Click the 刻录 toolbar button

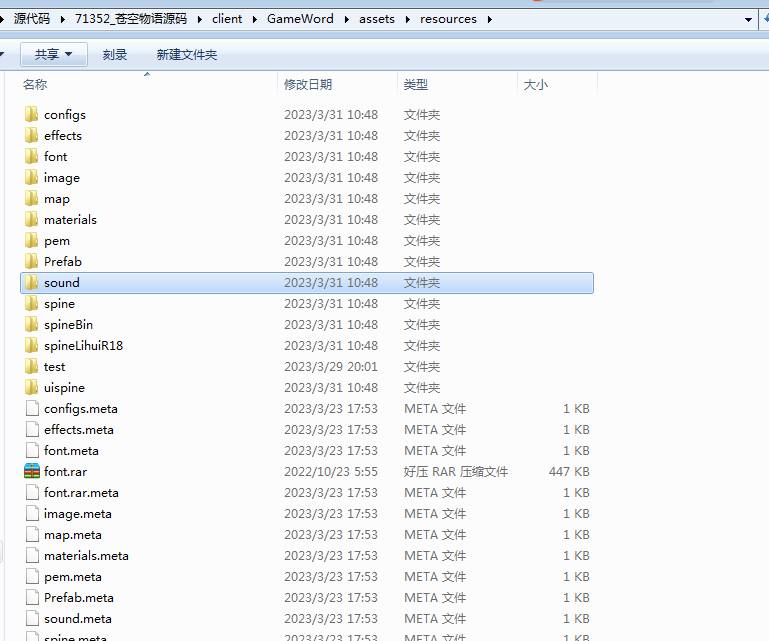tap(115, 55)
